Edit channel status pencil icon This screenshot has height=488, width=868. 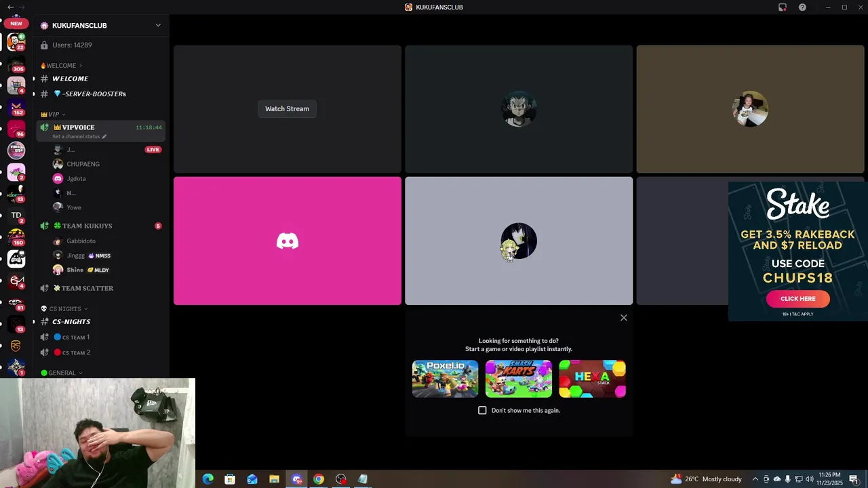104,136
